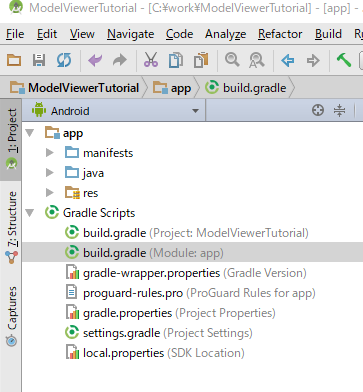363x392 pixels.
Task: Click the purple Undo arrow icon
Action: pyautogui.click(x=95, y=60)
